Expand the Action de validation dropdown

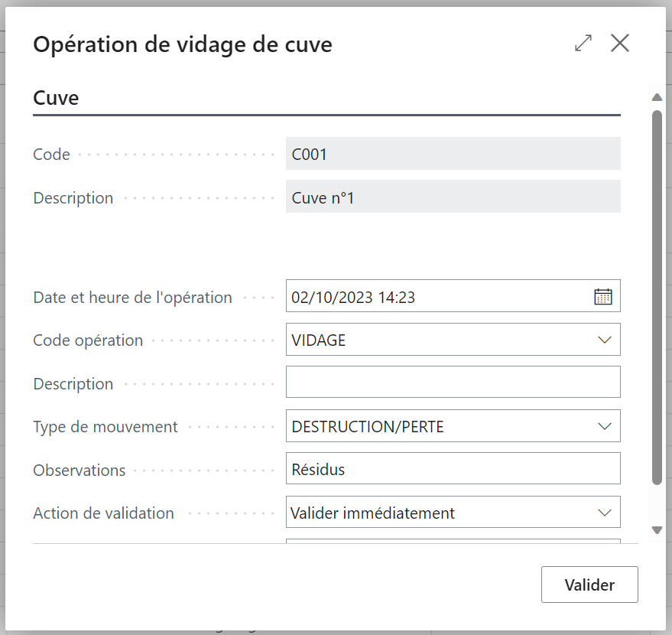click(x=604, y=513)
